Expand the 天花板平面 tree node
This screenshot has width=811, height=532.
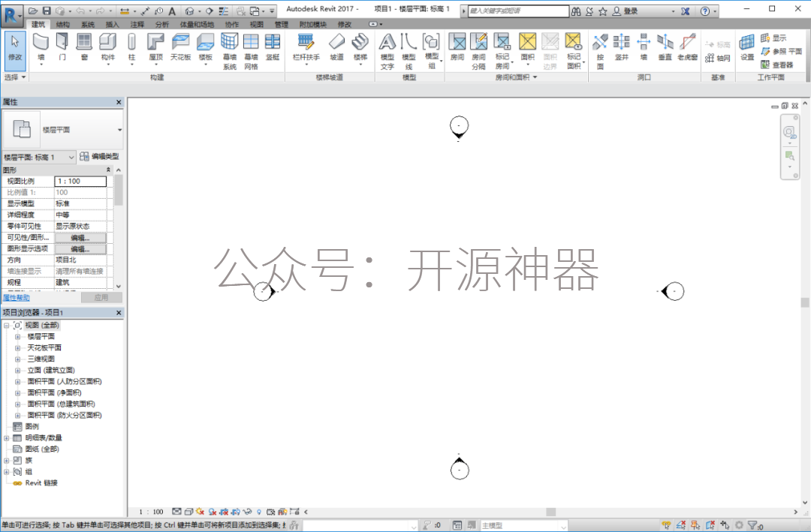(x=17, y=348)
